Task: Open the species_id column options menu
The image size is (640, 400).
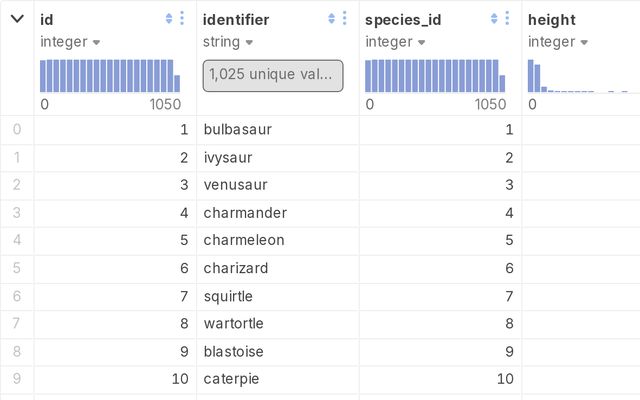Action: coord(507,19)
